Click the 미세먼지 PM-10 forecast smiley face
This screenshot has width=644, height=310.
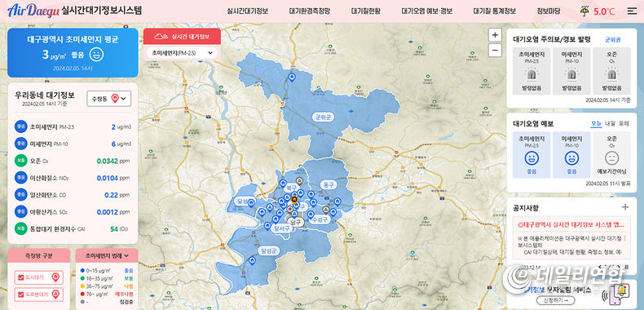coord(571,158)
